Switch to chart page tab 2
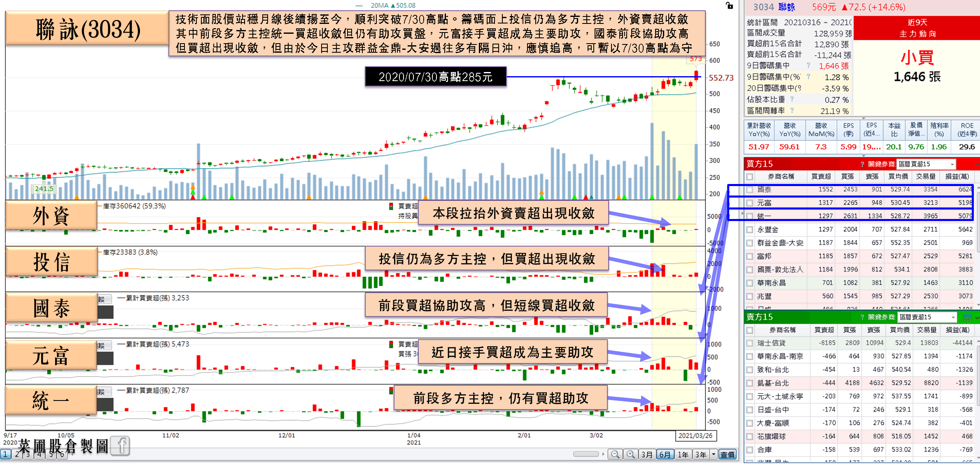Image resolution: width=980 pixels, height=468 pixels. click(17, 454)
